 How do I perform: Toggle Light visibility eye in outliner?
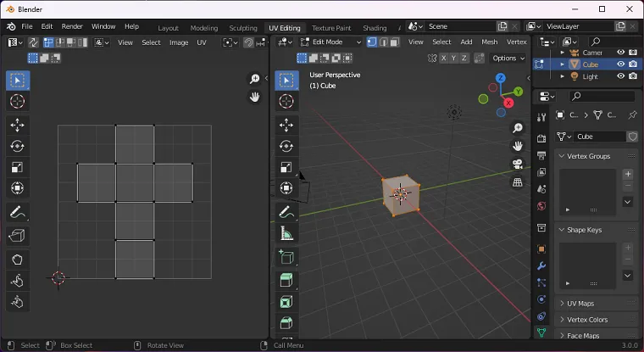point(620,76)
